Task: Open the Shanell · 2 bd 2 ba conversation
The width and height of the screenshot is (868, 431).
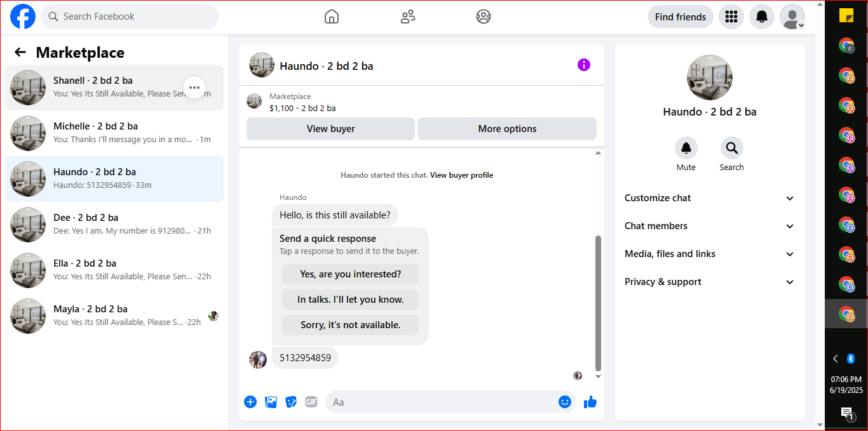Action: coord(114,88)
